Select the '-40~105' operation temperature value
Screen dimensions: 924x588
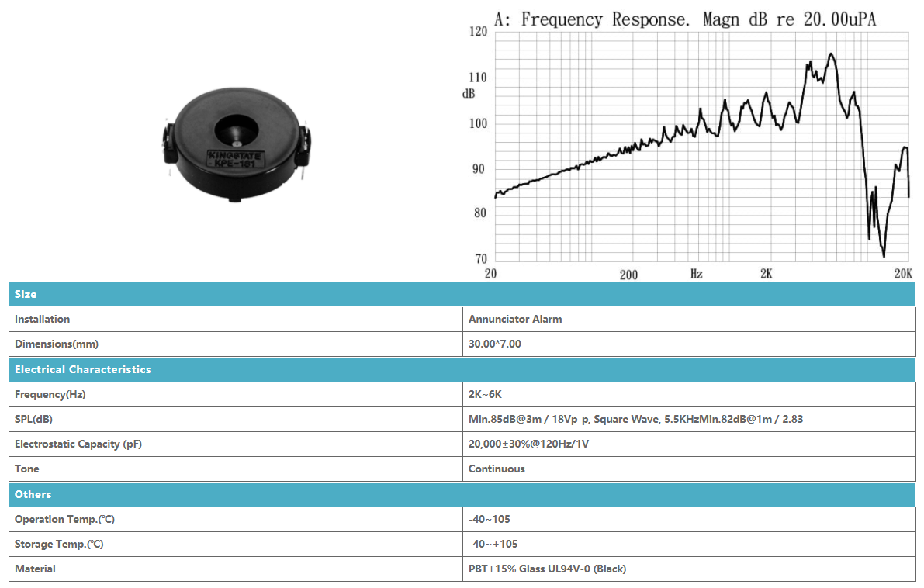(490, 520)
